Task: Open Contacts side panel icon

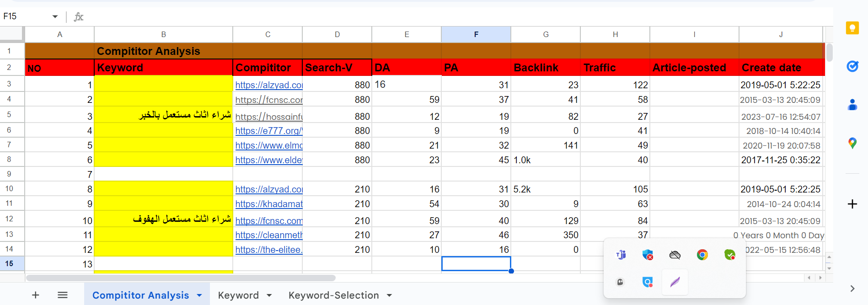Action: (x=852, y=105)
